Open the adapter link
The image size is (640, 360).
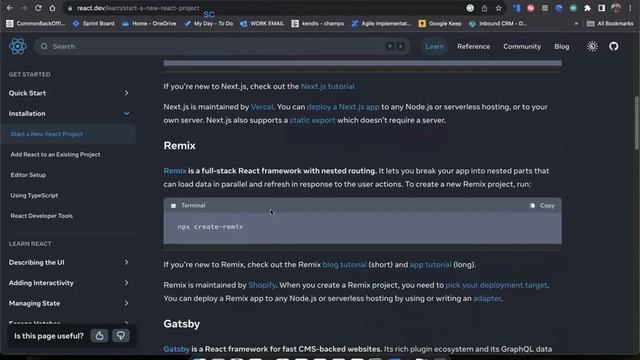487,299
